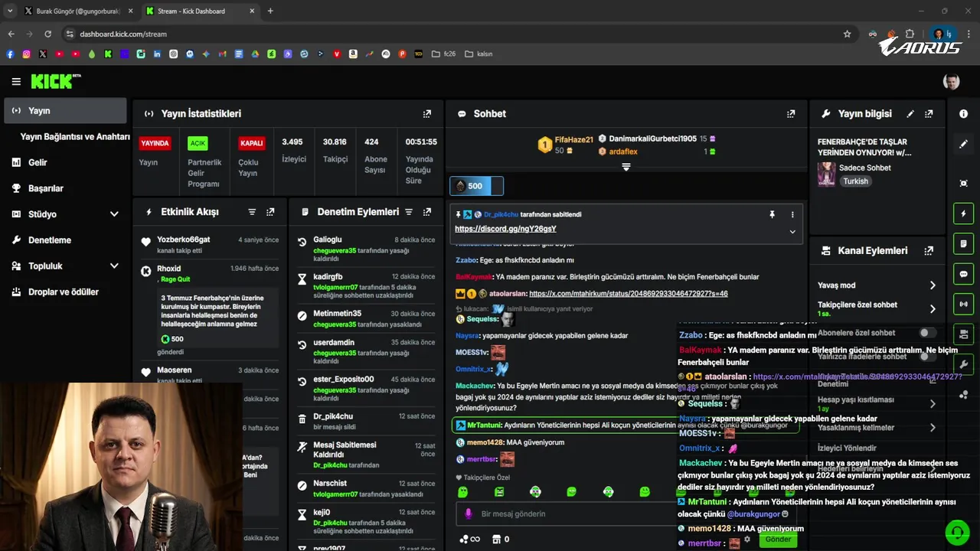
Task: Click Yozberko66gat in activity feed
Action: [x=184, y=240]
